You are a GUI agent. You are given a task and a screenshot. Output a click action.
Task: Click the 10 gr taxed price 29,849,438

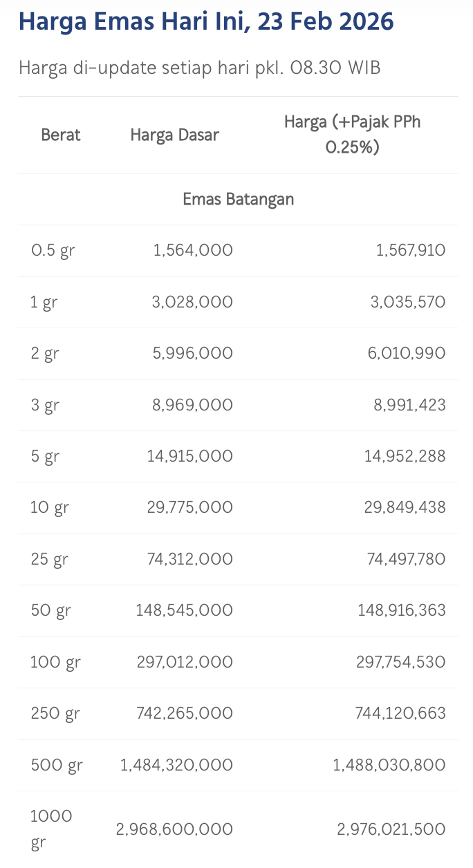click(x=405, y=507)
